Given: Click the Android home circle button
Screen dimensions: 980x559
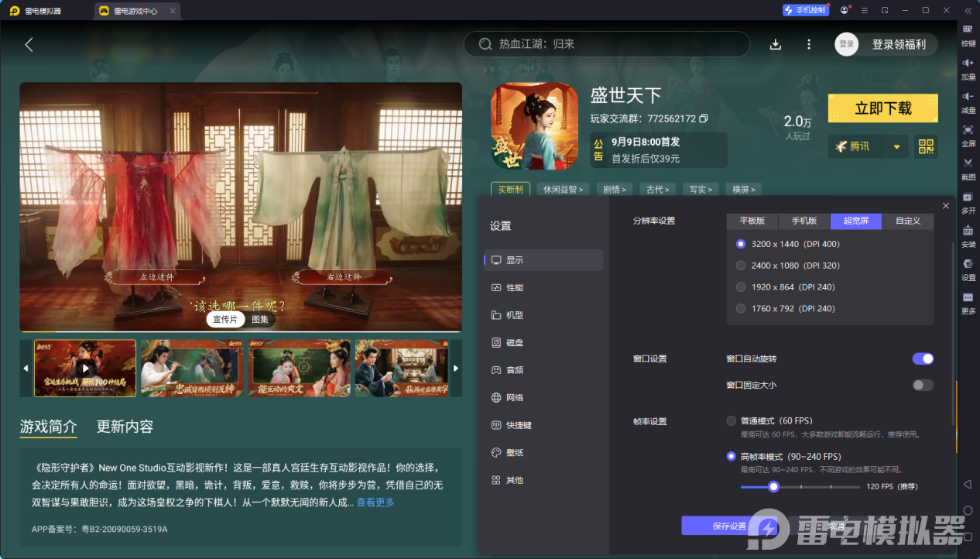Looking at the screenshot, I should tap(968, 511).
